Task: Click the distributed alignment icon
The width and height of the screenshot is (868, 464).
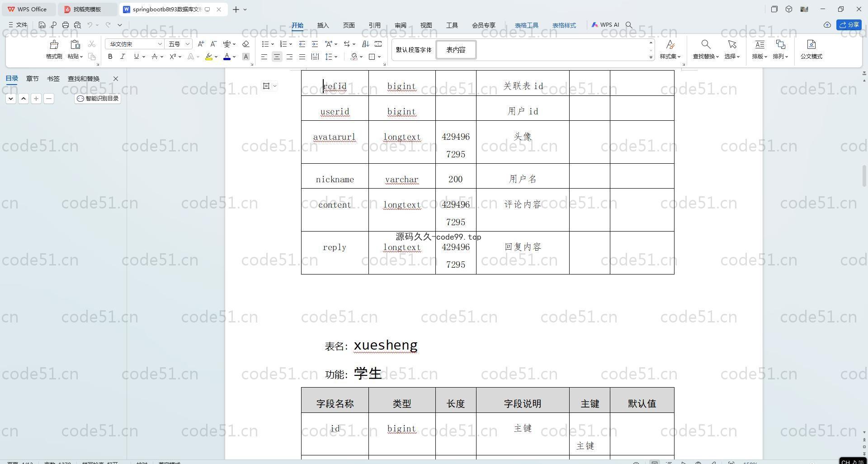Action: pyautogui.click(x=315, y=57)
